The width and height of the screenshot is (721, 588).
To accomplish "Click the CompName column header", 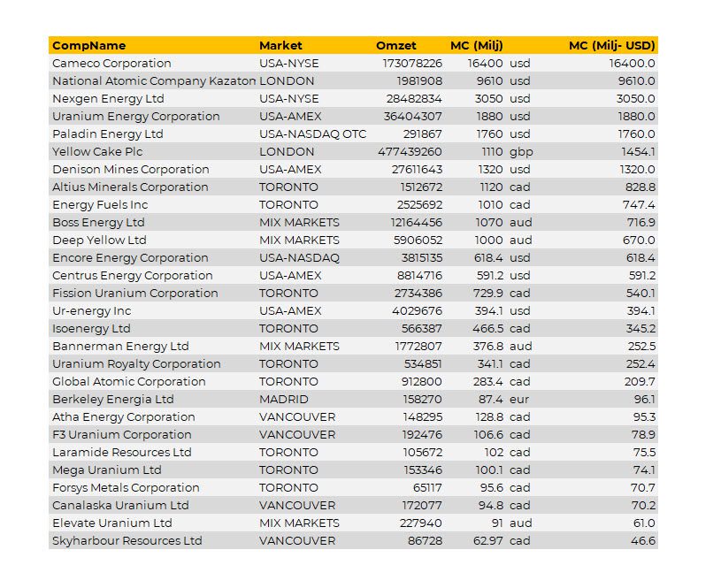I will coord(88,45).
